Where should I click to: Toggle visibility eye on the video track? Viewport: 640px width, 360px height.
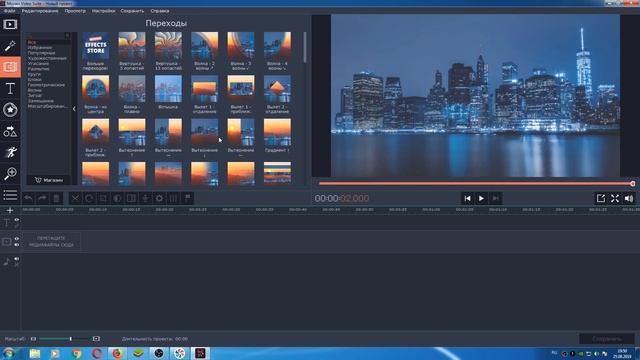click(x=17, y=239)
